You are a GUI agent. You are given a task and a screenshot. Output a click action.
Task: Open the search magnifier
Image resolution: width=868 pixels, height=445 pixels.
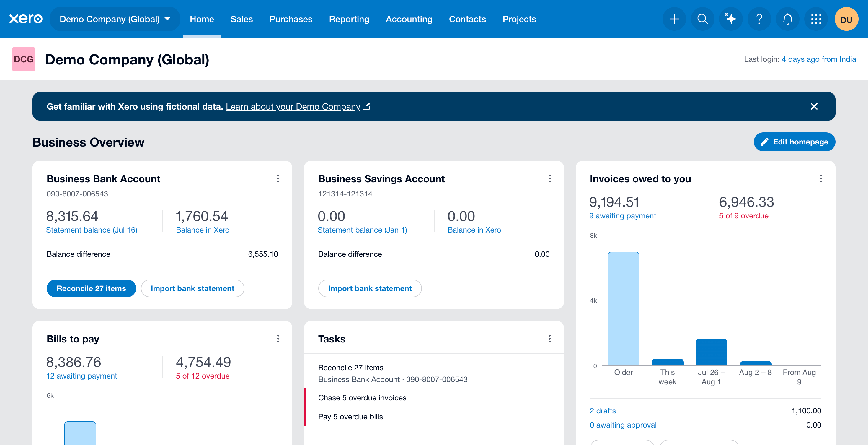click(702, 19)
